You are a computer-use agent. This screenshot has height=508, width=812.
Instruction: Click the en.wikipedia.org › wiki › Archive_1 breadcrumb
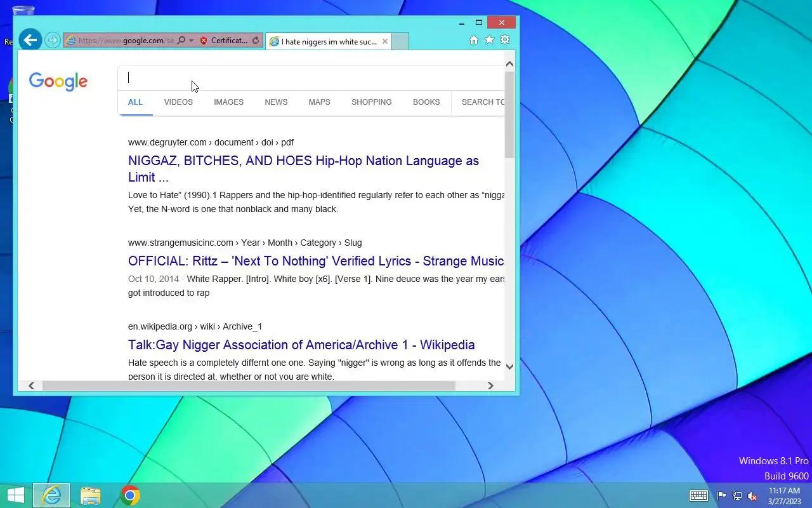coord(195,326)
